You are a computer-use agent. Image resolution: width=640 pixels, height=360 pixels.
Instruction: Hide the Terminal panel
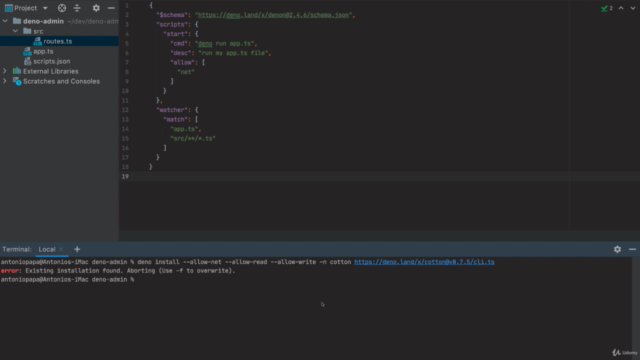click(x=632, y=249)
